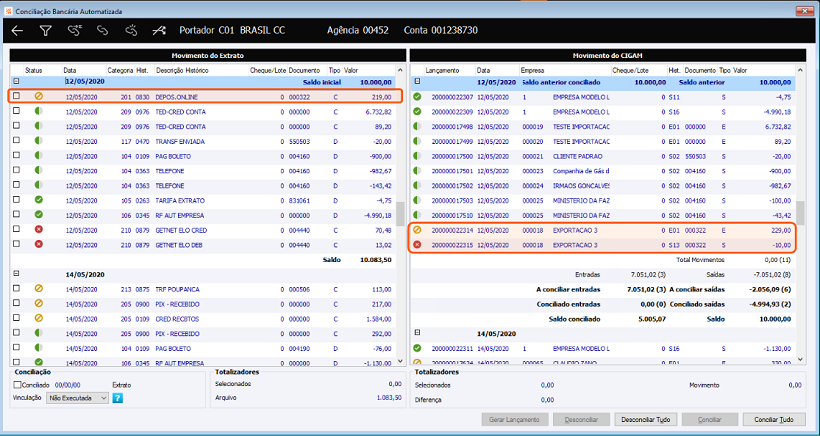Screen dimensions: 820x436
Task: Click the Extrato list vertical scrollbar
Action: point(399,215)
